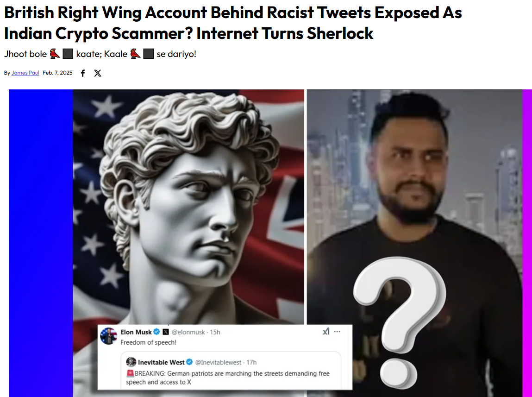The height and width of the screenshot is (397, 532).
Task: Click the 'Freedom of speech!' tweet text
Action: (x=148, y=342)
